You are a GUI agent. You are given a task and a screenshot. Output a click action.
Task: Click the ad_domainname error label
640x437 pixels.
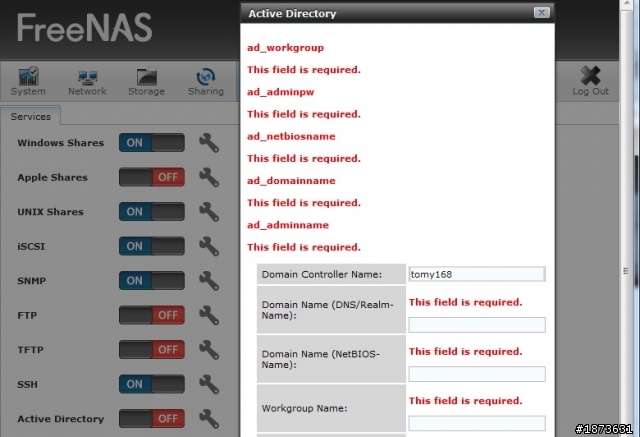pyautogui.click(x=291, y=181)
